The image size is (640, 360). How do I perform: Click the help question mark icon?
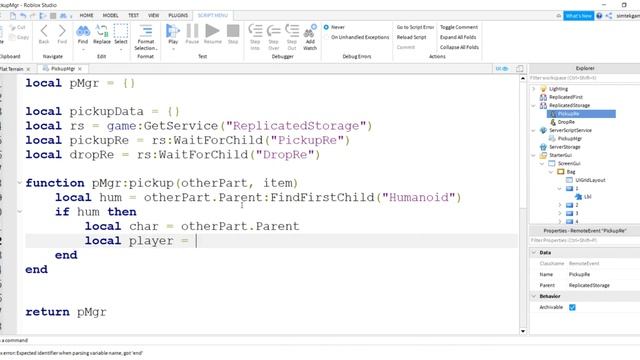599,16
